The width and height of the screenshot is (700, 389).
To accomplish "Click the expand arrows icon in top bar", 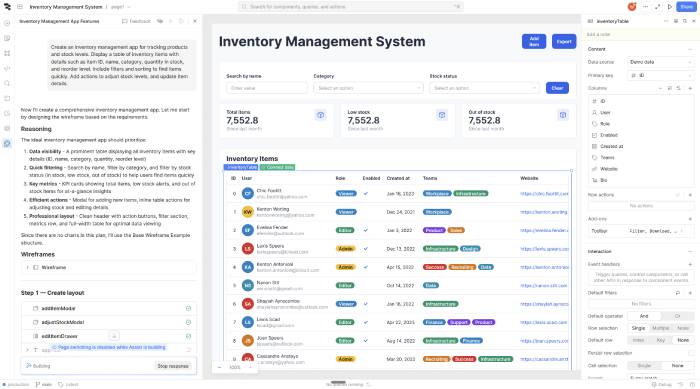I will tap(658, 7).
